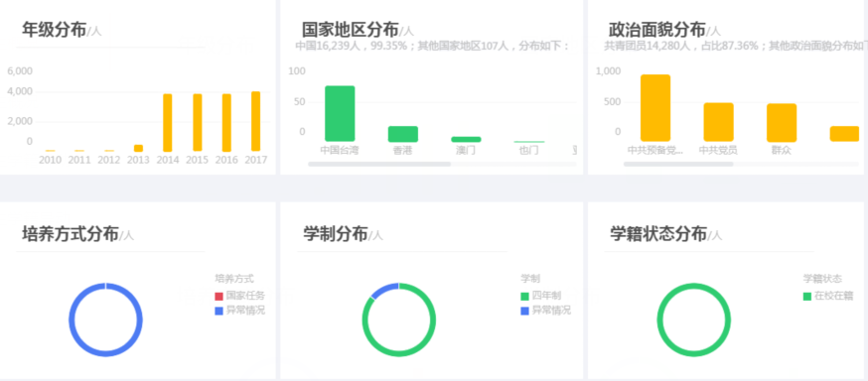868x381 pixels.
Task: Select the 中共党员 bar
Action: [719, 122]
